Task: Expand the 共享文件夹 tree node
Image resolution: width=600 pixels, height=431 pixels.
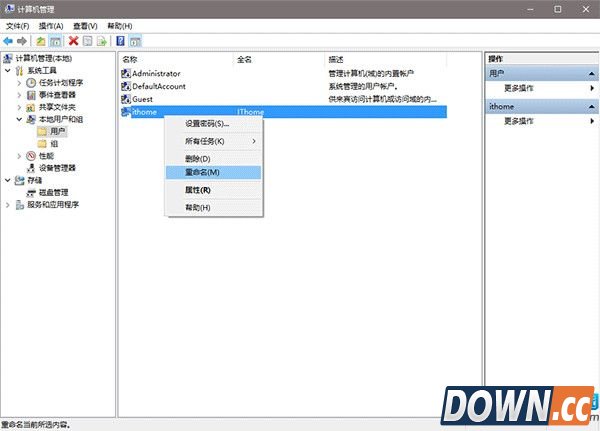Action: click(19, 107)
